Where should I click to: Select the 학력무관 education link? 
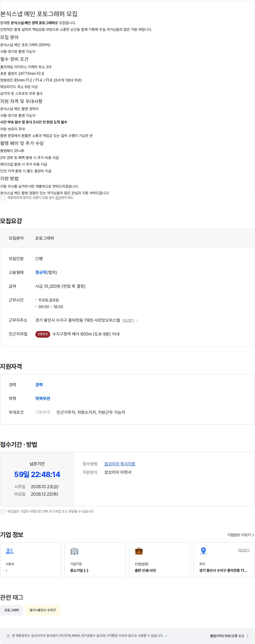pyautogui.click(x=43, y=398)
